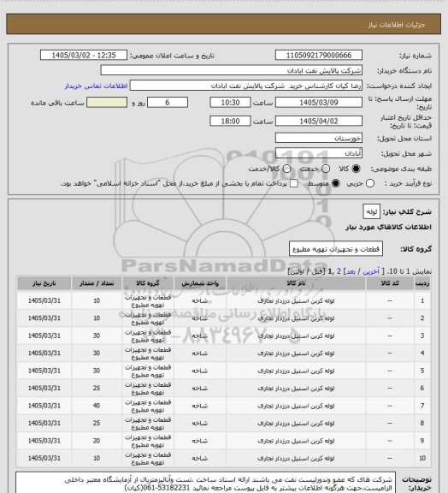Viewport: 448px width, 493px height.
Task: Click the کد کالا column header
Action: click(x=390, y=283)
